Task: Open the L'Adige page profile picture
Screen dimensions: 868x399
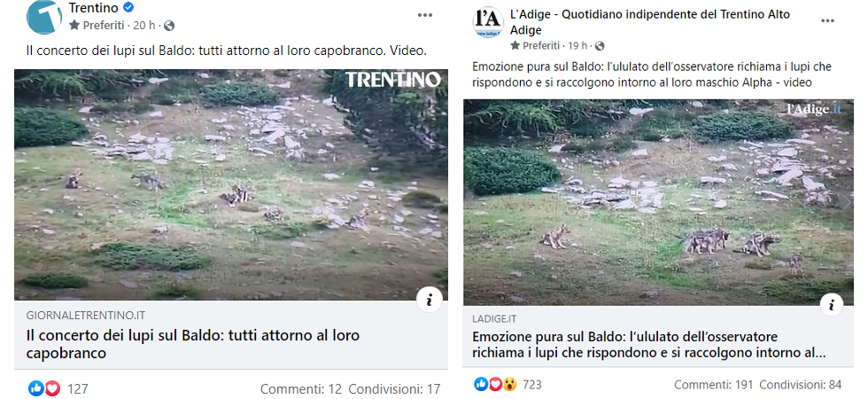Action: [x=488, y=21]
